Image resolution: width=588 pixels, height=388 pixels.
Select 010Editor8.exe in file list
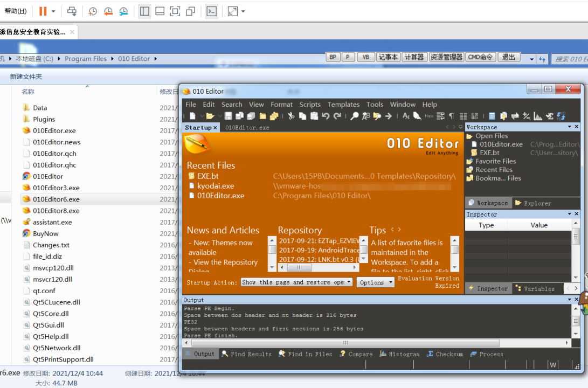[56, 211]
